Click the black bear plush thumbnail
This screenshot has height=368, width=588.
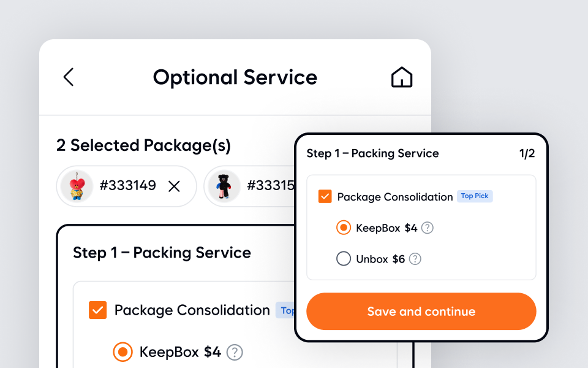(224, 186)
